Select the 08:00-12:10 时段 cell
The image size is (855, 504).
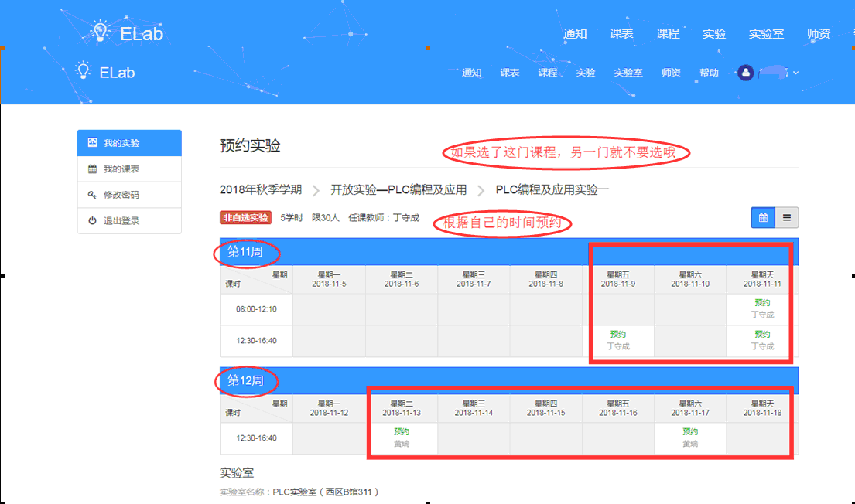coord(255,308)
